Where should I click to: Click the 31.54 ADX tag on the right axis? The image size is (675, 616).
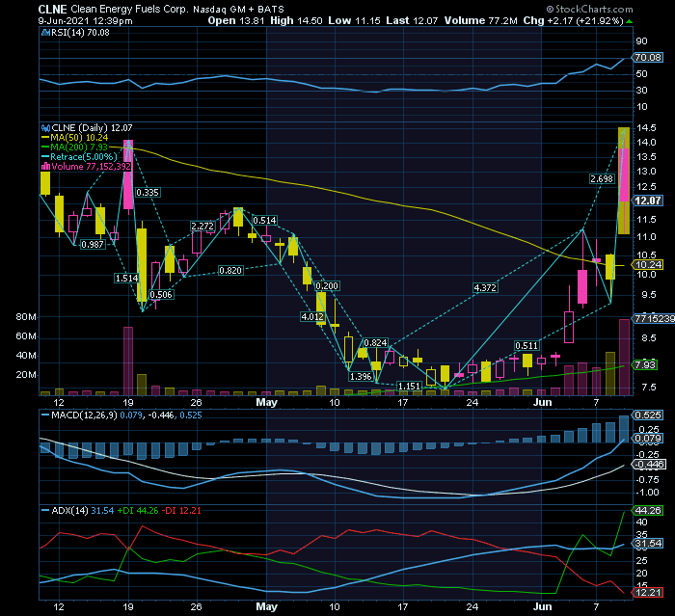click(648, 544)
